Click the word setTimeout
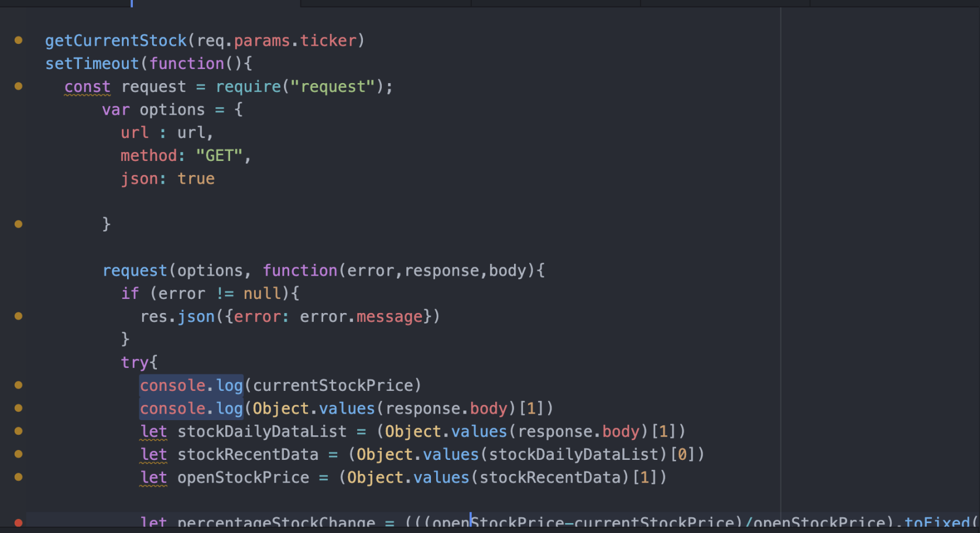The width and height of the screenshot is (980, 533). (x=92, y=64)
